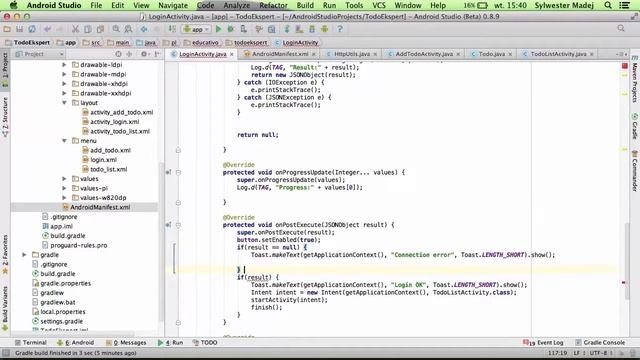Run the app with green play icon
This screenshot has width=640, height=360.
pyautogui.click(x=218, y=29)
